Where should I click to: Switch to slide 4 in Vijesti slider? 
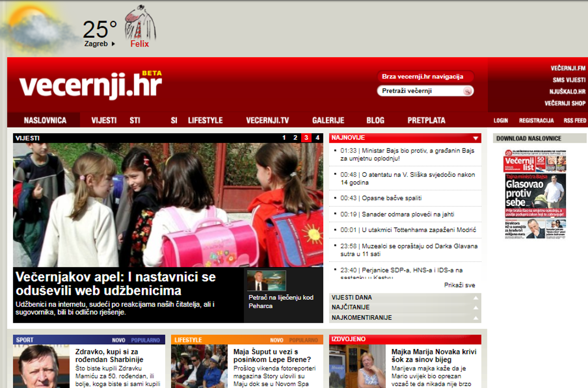pos(317,138)
